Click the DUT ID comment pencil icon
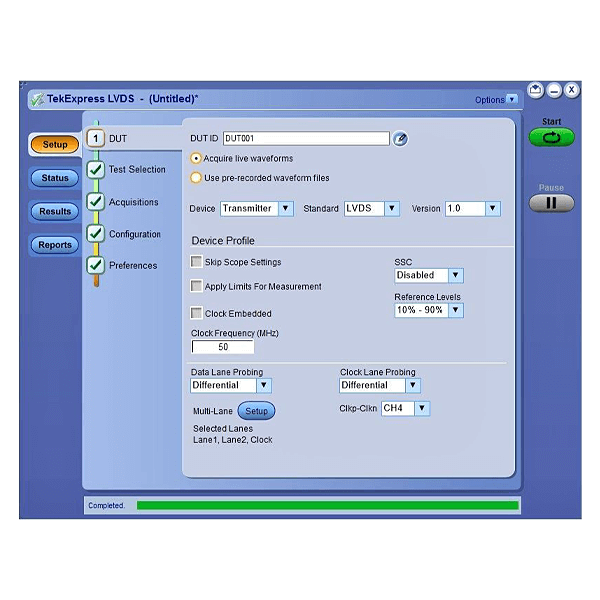 [400, 139]
